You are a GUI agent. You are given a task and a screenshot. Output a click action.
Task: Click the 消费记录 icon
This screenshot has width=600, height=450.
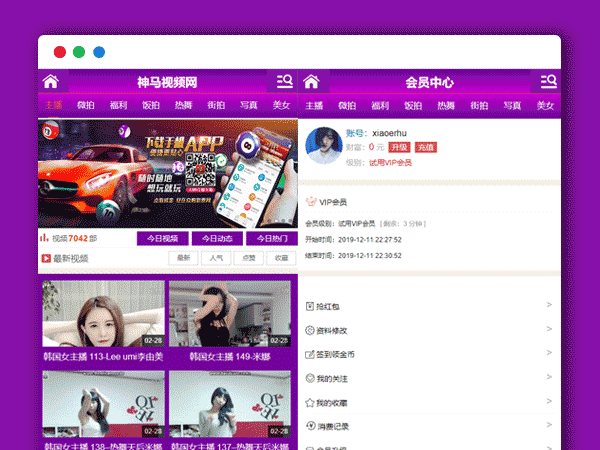(x=309, y=426)
